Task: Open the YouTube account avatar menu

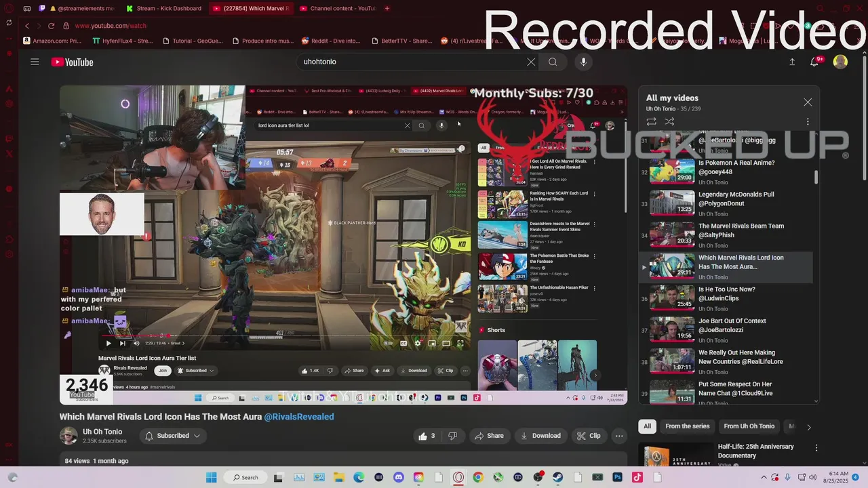Action: (x=840, y=62)
